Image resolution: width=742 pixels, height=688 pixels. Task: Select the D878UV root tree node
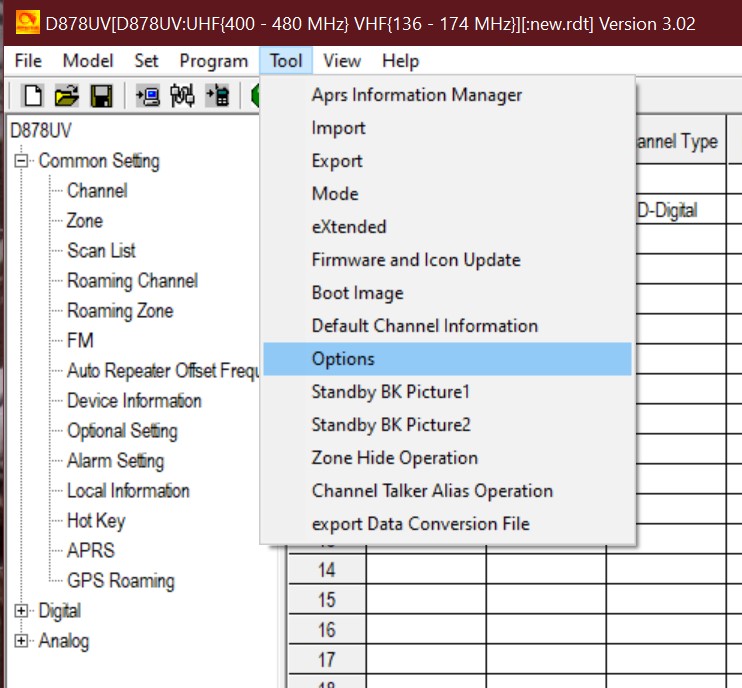(x=41, y=131)
